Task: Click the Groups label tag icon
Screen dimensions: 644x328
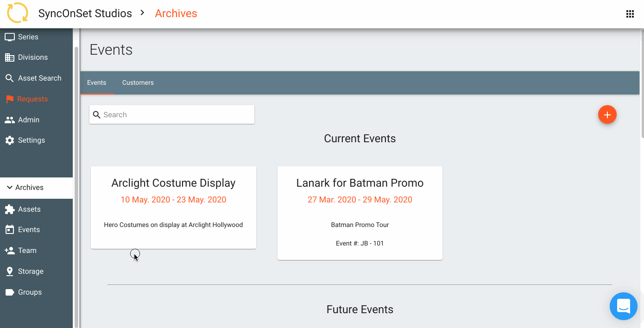Action: pyautogui.click(x=9, y=292)
